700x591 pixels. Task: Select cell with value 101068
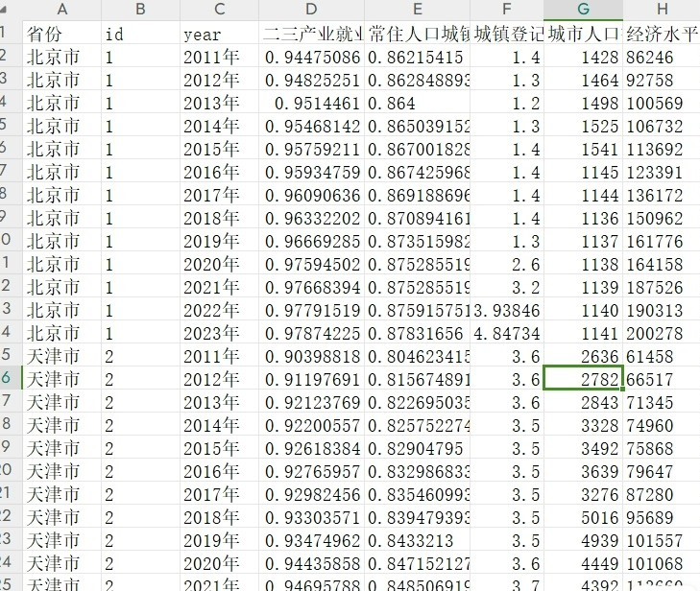pyautogui.click(x=662, y=564)
